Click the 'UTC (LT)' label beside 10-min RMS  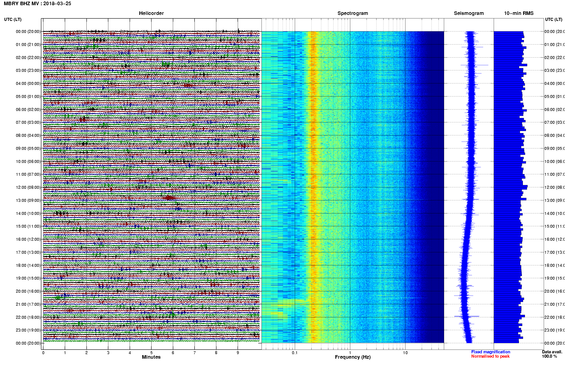[x=553, y=19]
